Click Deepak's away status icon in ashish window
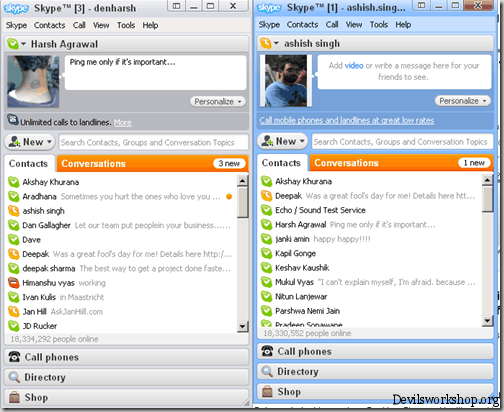The width and height of the screenshot is (504, 412). click(x=266, y=196)
